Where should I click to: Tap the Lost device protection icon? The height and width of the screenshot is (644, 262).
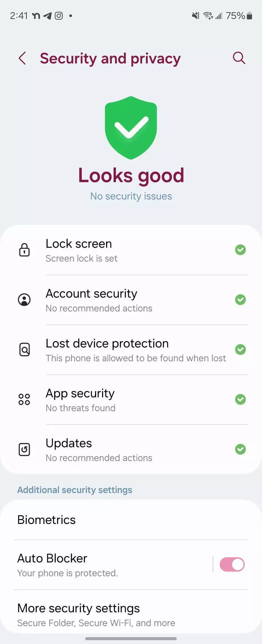[24, 349]
